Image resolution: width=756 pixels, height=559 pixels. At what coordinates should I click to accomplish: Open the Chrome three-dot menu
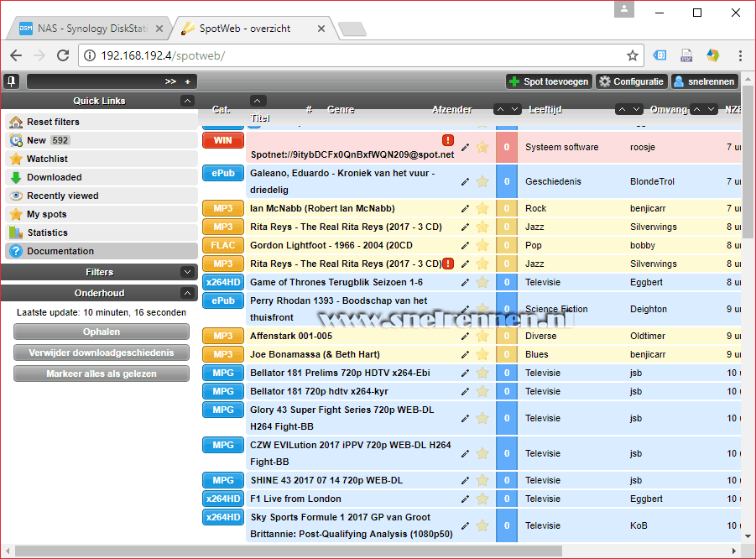click(x=740, y=56)
